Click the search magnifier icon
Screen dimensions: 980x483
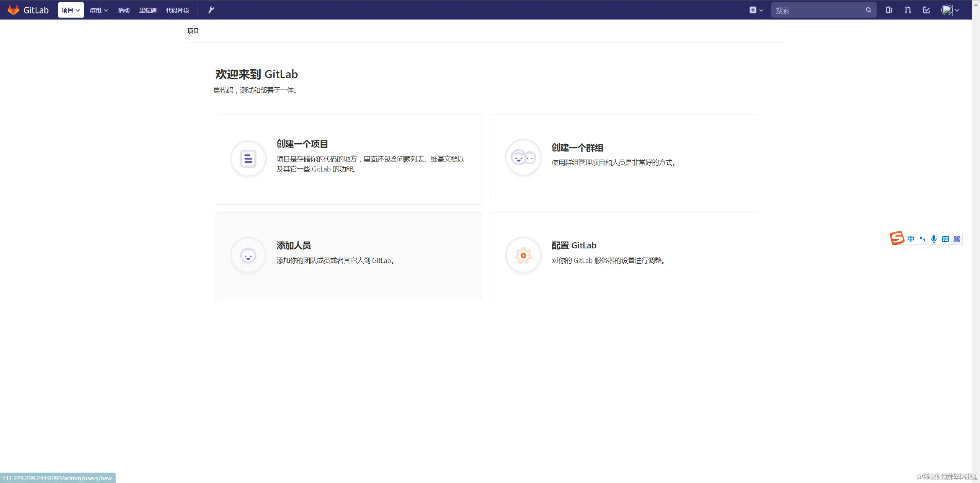coord(868,10)
